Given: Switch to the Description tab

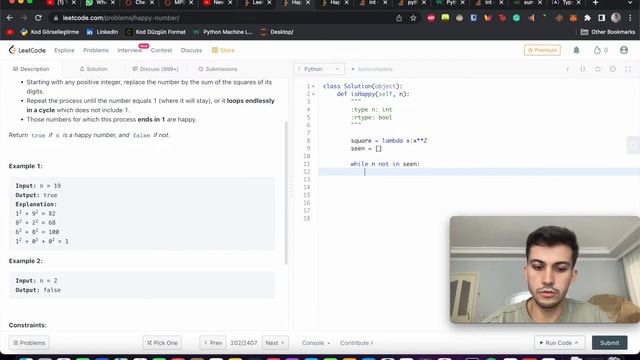Looking at the screenshot, I should 31,69.
